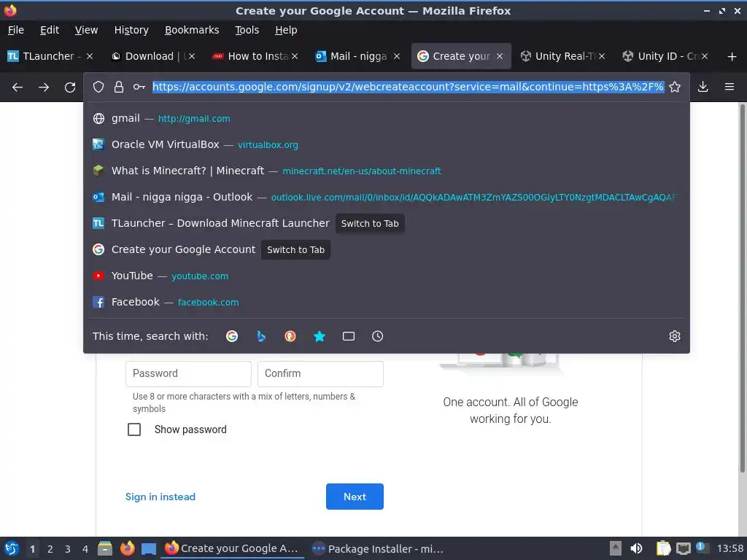The height and width of the screenshot is (560, 747).
Task: Open the Help menu
Action: tap(286, 30)
